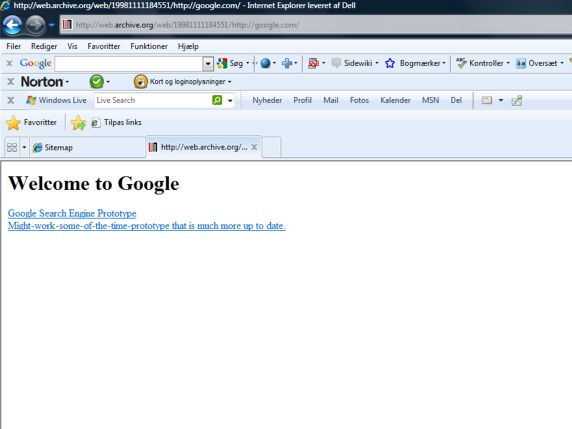Image resolution: width=572 pixels, height=429 pixels.
Task: Open the tab list dropdown arrow
Action: point(24,147)
